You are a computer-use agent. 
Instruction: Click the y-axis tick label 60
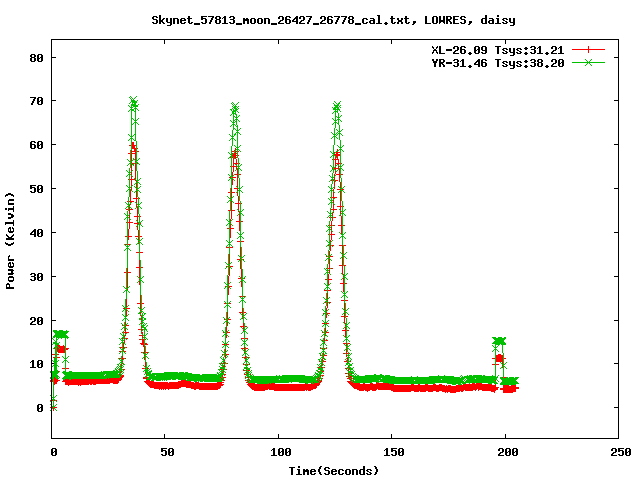click(x=36, y=145)
